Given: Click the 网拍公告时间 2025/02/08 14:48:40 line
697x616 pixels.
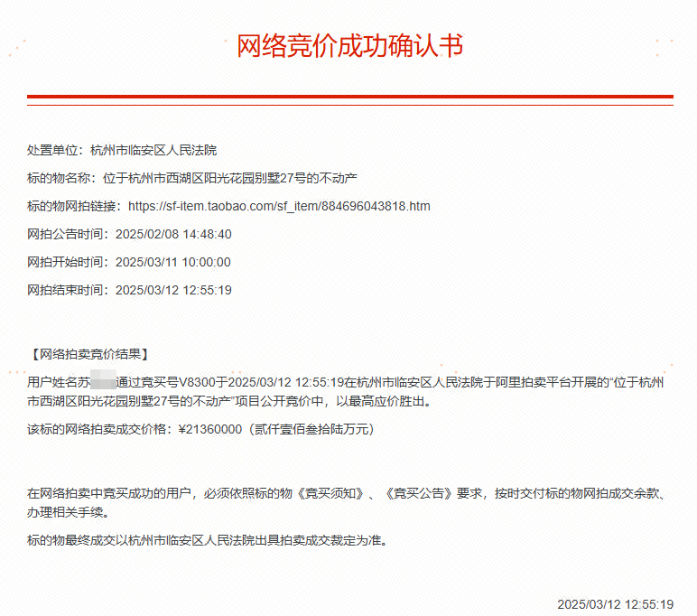Looking at the screenshot, I should 129,234.
